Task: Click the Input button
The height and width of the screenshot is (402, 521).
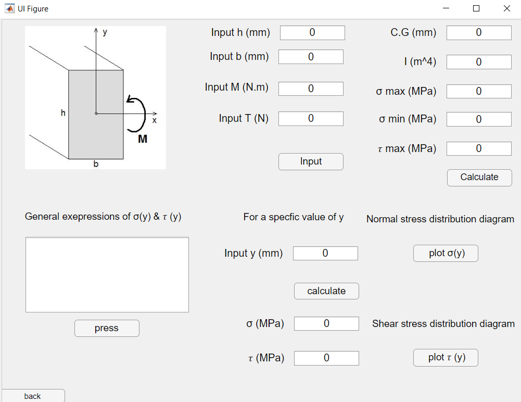Action: [x=311, y=162]
